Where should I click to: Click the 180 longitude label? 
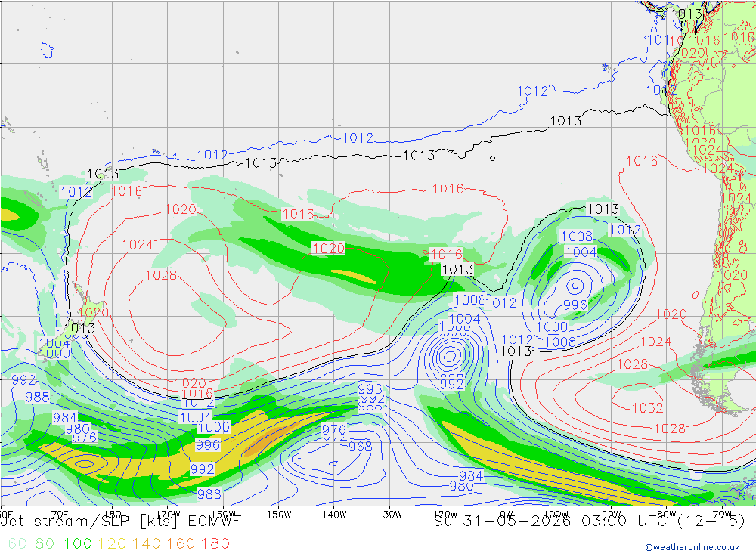[113, 514]
